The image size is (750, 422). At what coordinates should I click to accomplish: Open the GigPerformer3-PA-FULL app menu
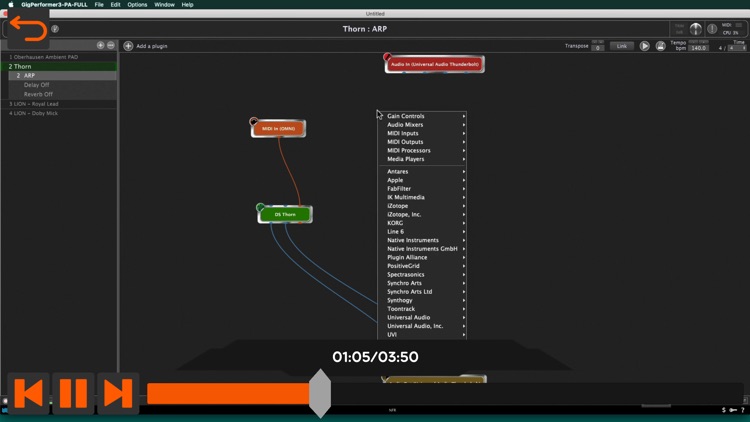54,4
